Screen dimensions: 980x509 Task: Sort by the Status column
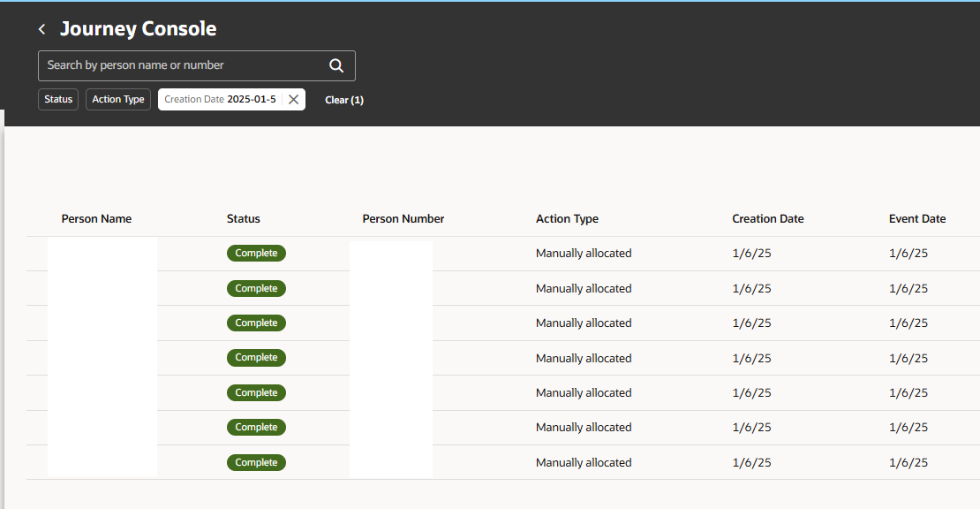coord(243,218)
